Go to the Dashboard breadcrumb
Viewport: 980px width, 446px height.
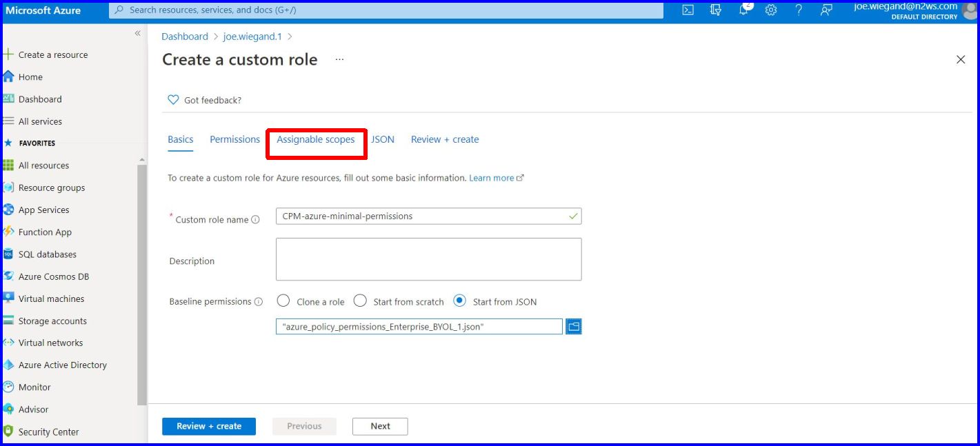click(x=185, y=37)
